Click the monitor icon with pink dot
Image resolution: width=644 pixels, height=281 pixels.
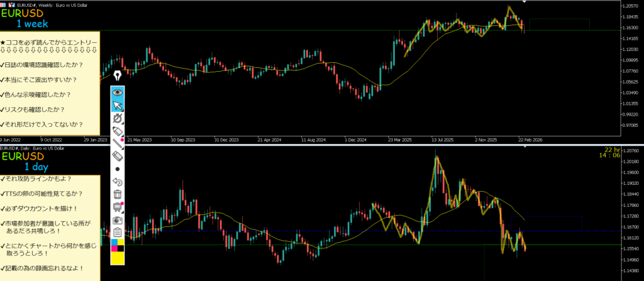(x=118, y=207)
